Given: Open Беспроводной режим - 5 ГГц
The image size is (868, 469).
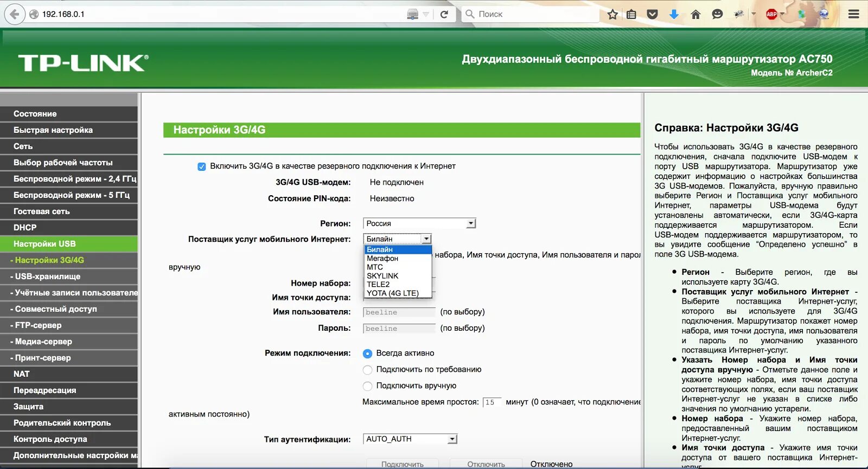Looking at the screenshot, I should [x=69, y=195].
